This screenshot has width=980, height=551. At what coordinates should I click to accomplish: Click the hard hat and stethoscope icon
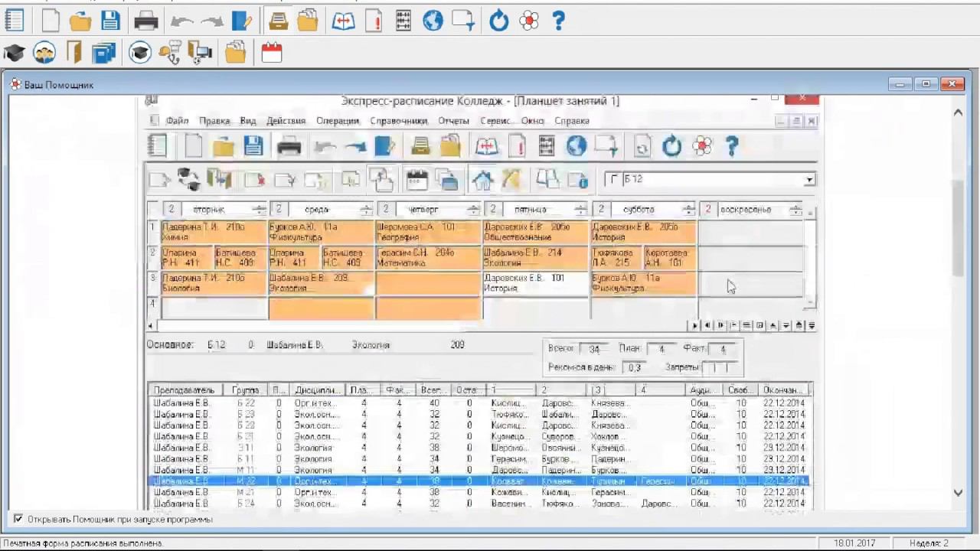pos(170,53)
